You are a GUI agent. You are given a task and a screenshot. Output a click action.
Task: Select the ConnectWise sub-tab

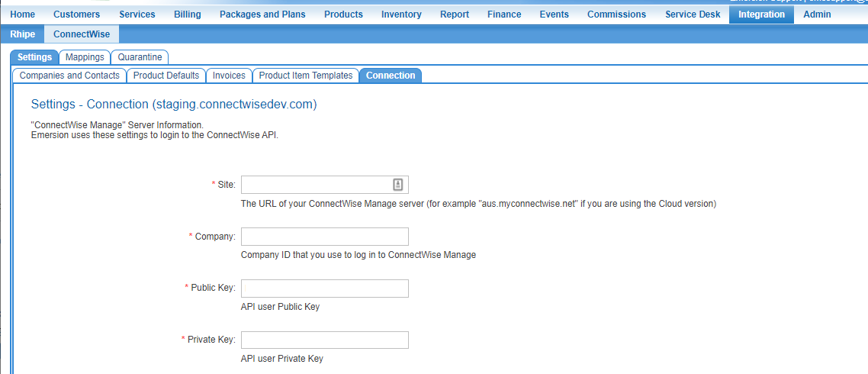pyautogui.click(x=82, y=34)
